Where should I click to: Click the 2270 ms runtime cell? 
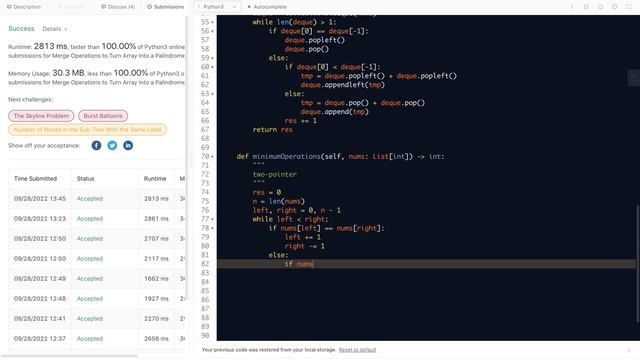click(156, 319)
